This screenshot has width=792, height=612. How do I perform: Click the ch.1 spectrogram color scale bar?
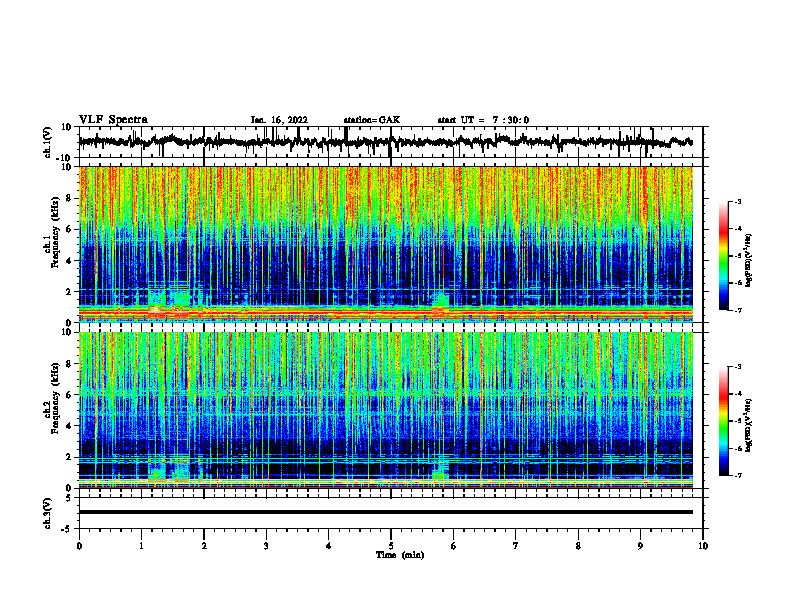click(724, 256)
